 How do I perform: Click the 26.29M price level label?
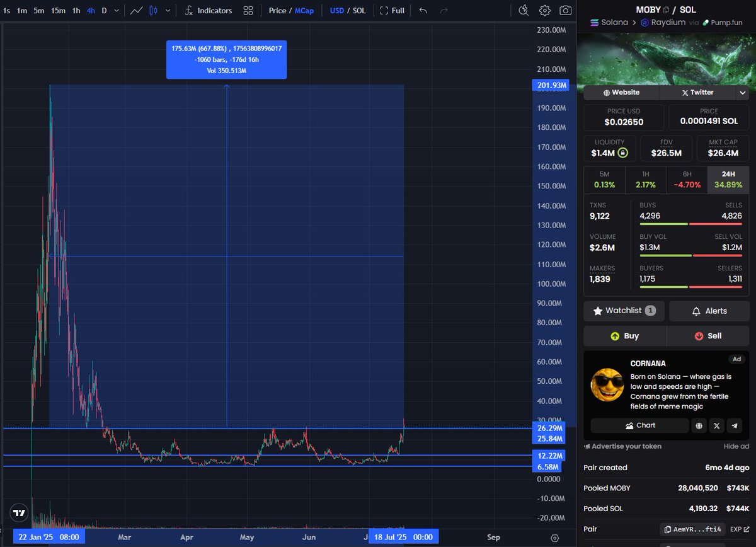point(550,428)
